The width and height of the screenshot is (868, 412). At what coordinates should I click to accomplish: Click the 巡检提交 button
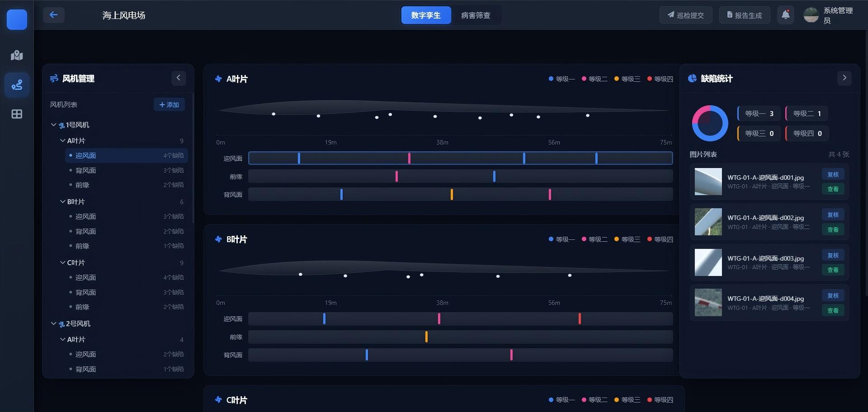pyautogui.click(x=686, y=15)
